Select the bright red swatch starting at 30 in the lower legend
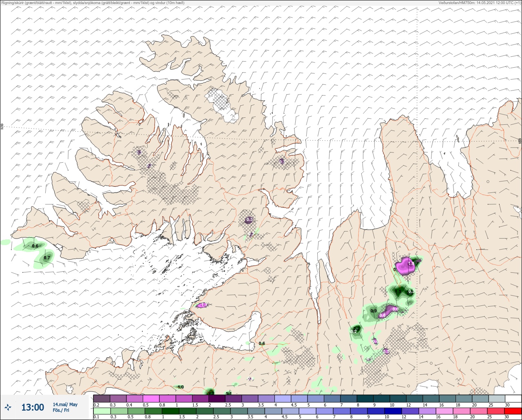522x420 pixels. (513, 411)
